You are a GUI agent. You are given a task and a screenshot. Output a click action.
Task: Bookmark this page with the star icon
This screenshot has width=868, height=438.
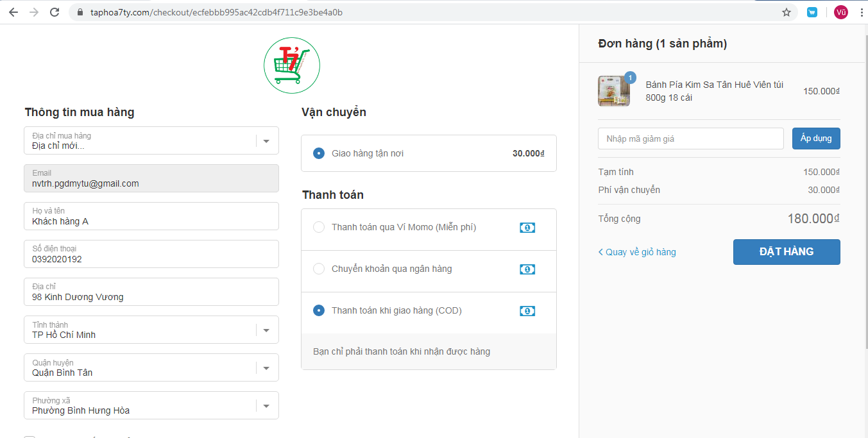click(x=787, y=12)
